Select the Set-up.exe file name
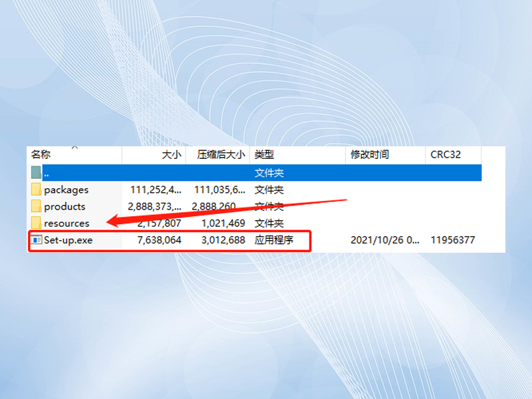532x399 pixels. point(68,239)
